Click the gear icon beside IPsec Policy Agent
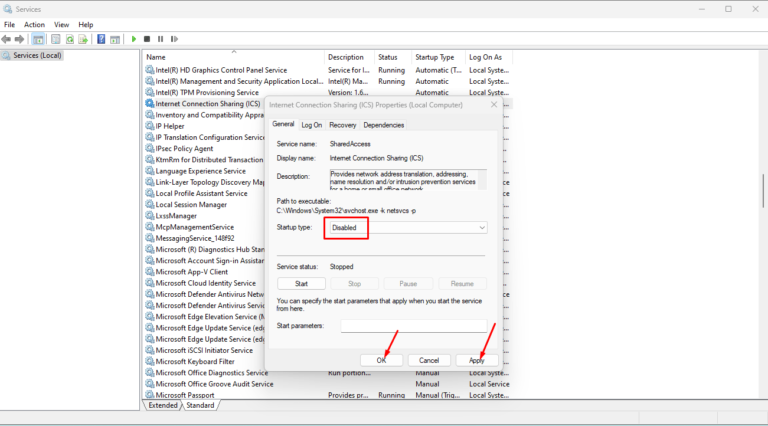Image resolution: width=768 pixels, height=426 pixels. (x=149, y=148)
